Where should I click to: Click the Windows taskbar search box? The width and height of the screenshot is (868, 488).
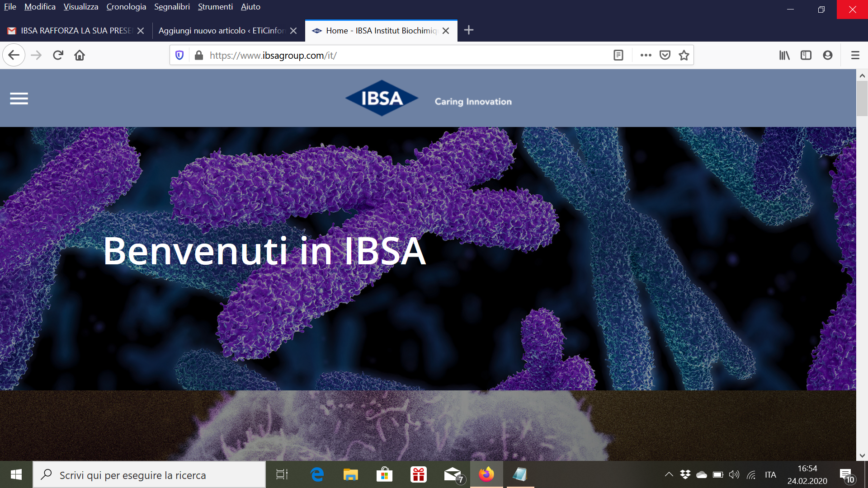coord(149,475)
